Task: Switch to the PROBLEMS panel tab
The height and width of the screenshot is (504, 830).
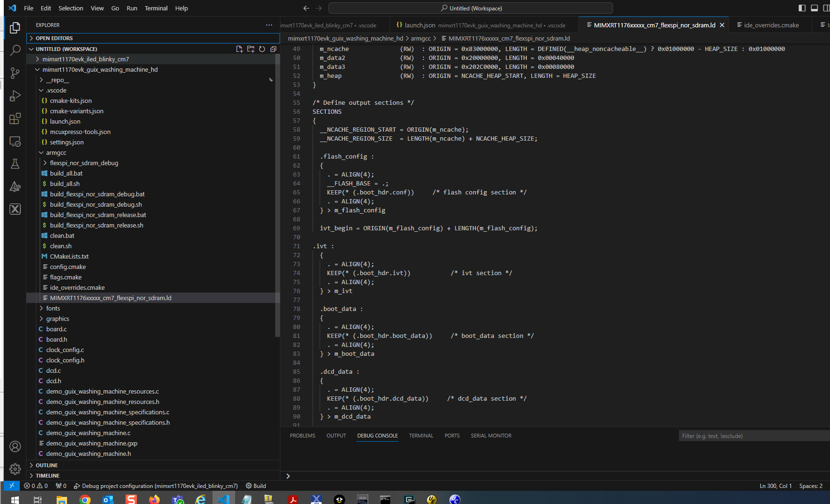Action: tap(302, 436)
